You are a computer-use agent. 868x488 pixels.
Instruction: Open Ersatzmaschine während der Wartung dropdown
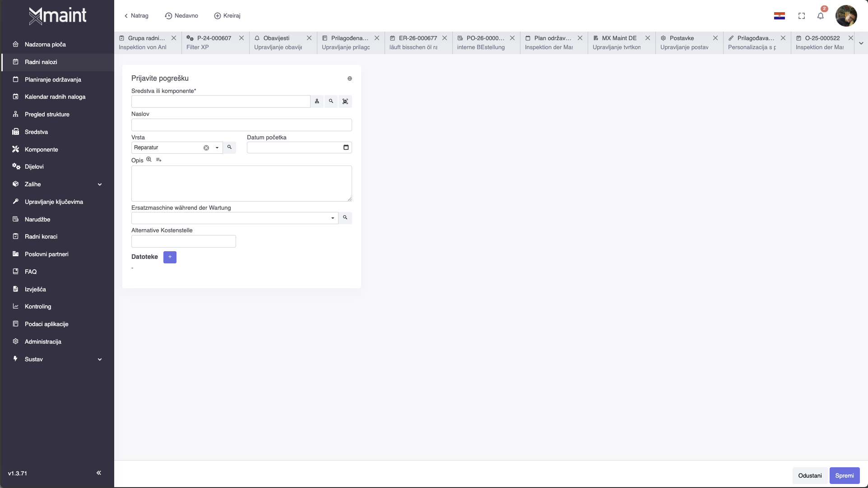[333, 218]
